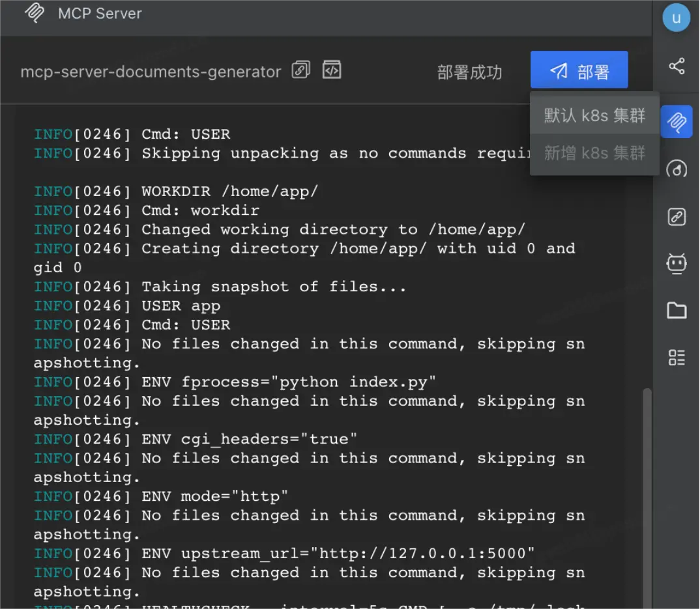Open the link icon in right sidebar
700x609 pixels.
(677, 217)
